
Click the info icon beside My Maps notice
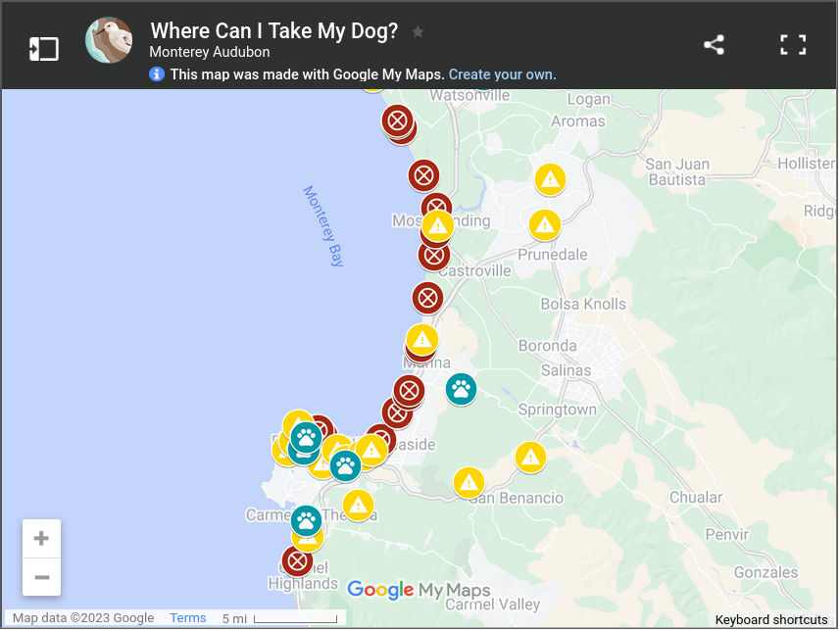tap(157, 73)
